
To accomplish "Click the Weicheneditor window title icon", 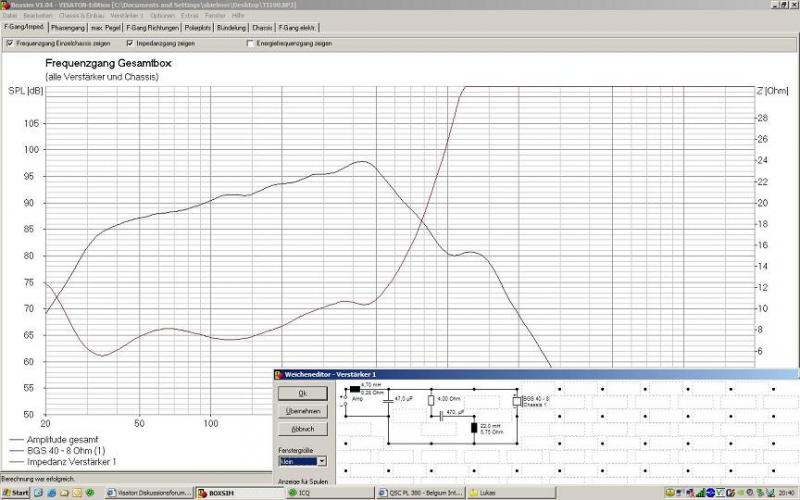I will [279, 374].
